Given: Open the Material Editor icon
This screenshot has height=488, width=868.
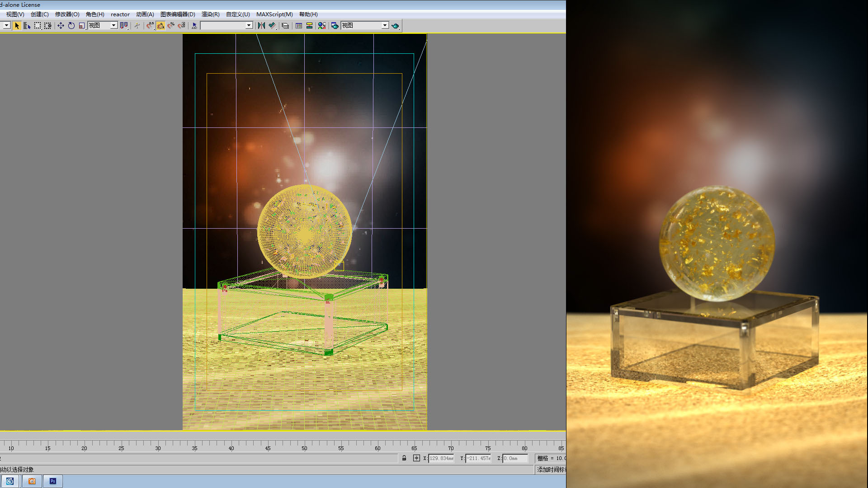Looking at the screenshot, I should click(321, 26).
